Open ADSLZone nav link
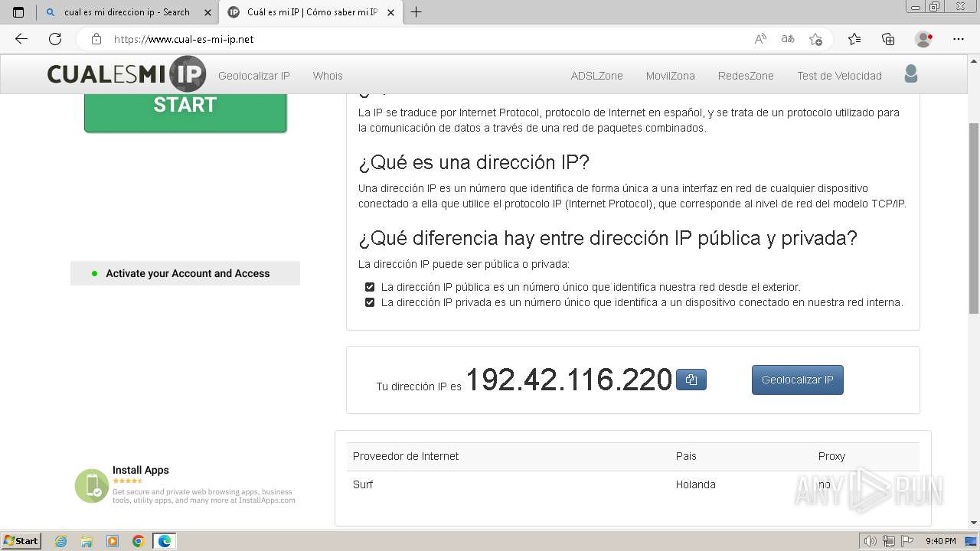Image resolution: width=980 pixels, height=551 pixels. pos(597,76)
